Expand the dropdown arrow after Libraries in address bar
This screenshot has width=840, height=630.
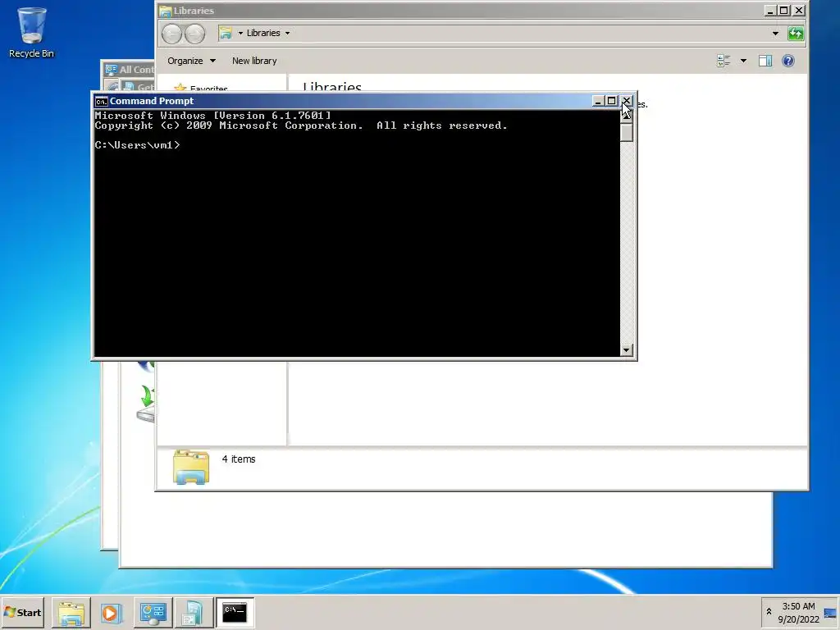click(x=287, y=33)
